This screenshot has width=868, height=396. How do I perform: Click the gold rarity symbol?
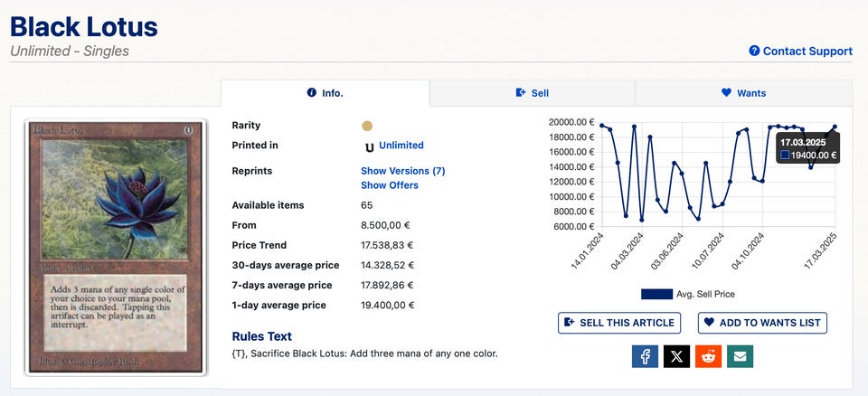click(x=367, y=126)
